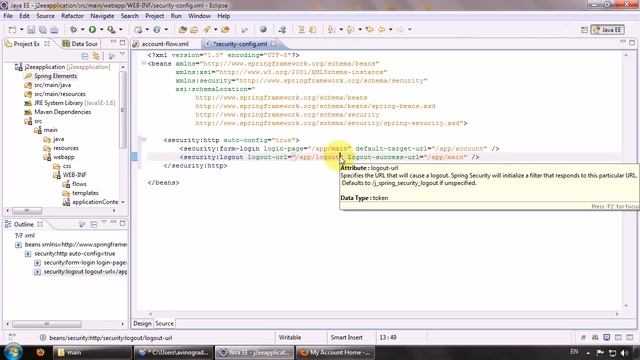Click the Open Task folder icon
Screen dimensions: 640x360
point(194,29)
